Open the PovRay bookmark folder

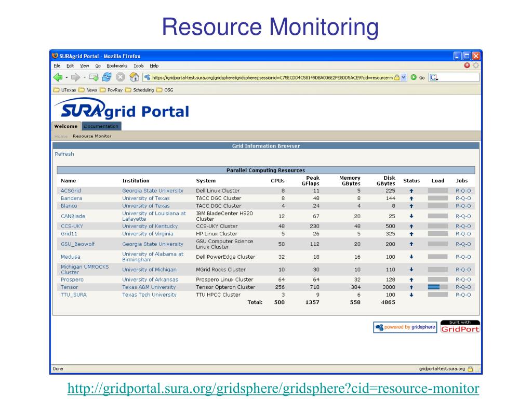point(111,90)
